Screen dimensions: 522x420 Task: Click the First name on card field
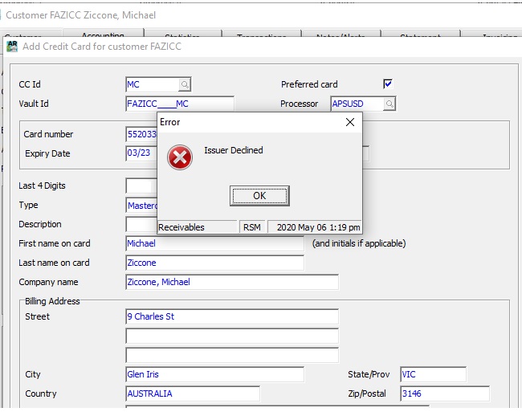(215, 243)
